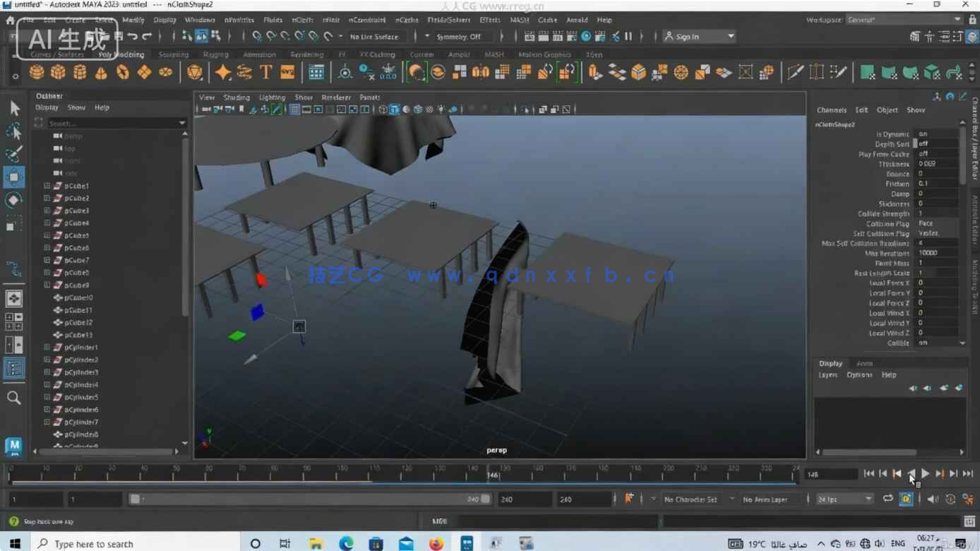Expand the pCube1 node in Outliner
Viewport: 980px width, 551px height.
(47, 186)
